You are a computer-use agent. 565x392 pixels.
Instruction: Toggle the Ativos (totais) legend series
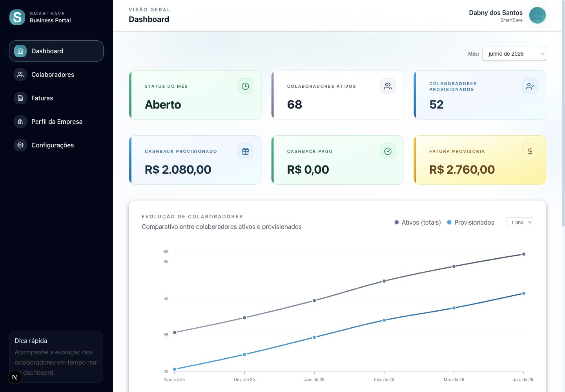pyautogui.click(x=417, y=222)
